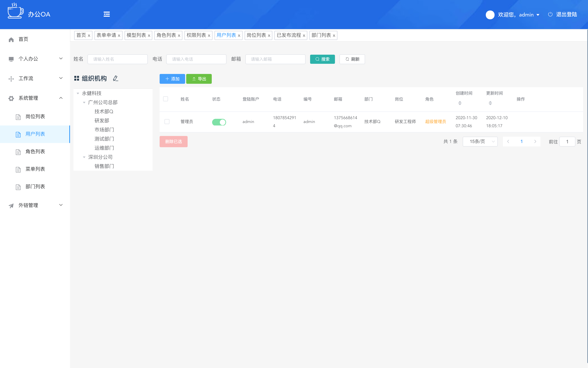588x368 pixels.
Task: Sort by 创建时间 column arrows
Action: 460,103
